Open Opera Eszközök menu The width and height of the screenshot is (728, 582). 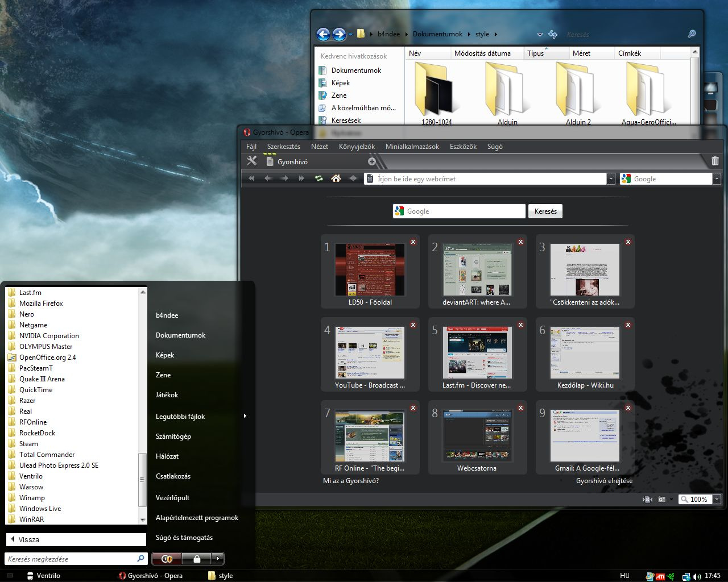463,147
